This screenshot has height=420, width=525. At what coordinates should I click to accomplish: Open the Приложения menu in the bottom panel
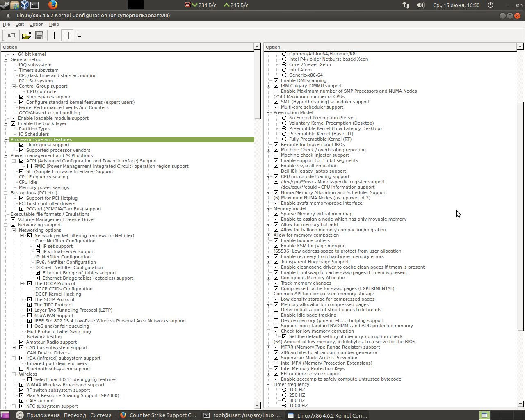[43, 415]
